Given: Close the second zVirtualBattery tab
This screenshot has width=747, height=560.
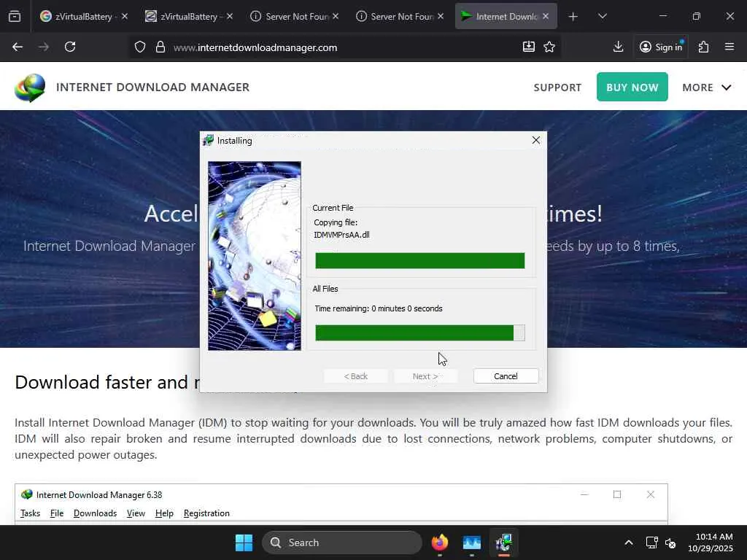Looking at the screenshot, I should 230,16.
